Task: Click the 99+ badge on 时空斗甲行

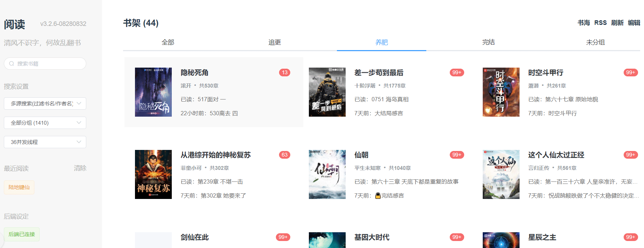Action: [631, 73]
